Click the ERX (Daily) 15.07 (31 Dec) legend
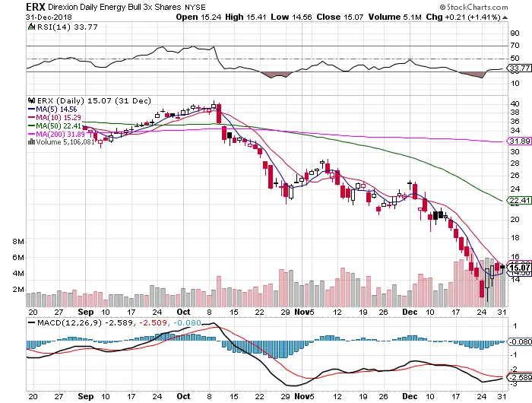This screenshot has width=532, height=403. coord(94,101)
